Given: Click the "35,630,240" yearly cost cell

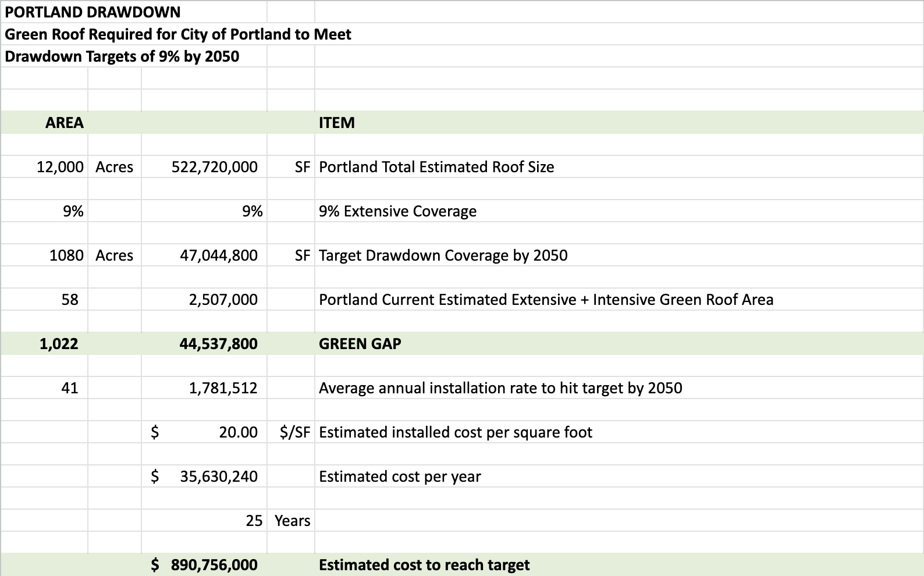Looking at the screenshot, I should pyautogui.click(x=219, y=477).
